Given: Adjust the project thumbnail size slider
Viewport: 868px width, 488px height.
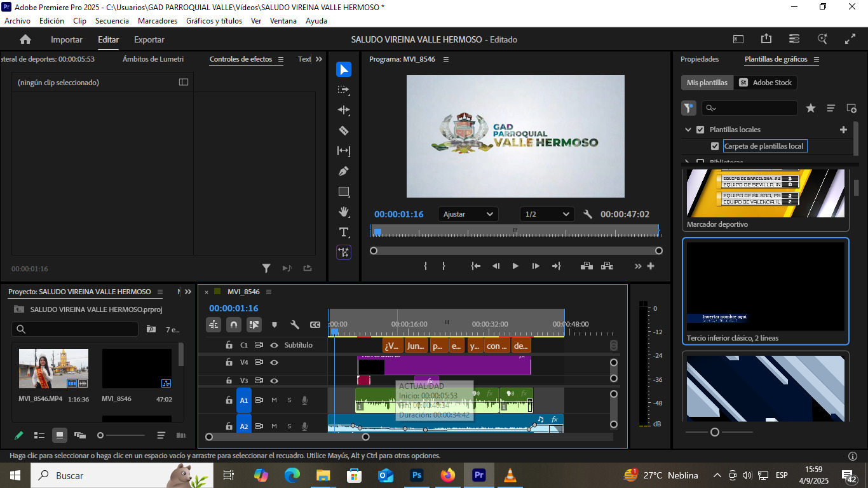Looking at the screenshot, I should point(100,435).
